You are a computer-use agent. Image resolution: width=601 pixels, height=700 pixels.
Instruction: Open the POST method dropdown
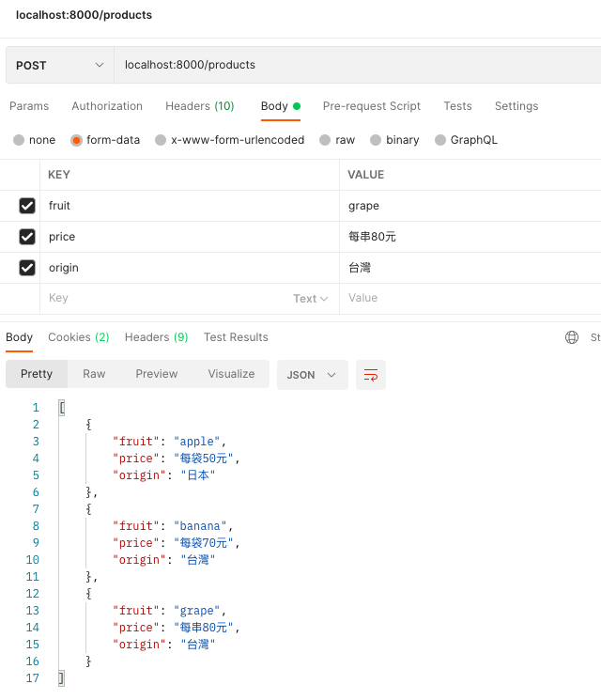(59, 65)
